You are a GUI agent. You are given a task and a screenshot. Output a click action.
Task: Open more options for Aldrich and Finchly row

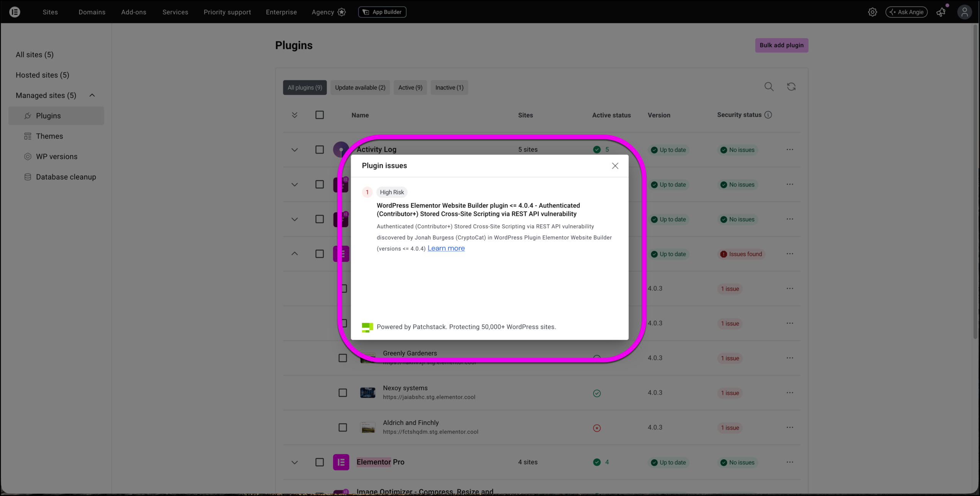click(x=790, y=427)
